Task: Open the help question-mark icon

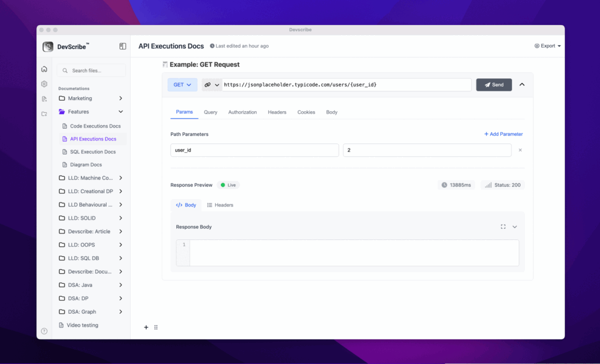Action: tap(44, 331)
